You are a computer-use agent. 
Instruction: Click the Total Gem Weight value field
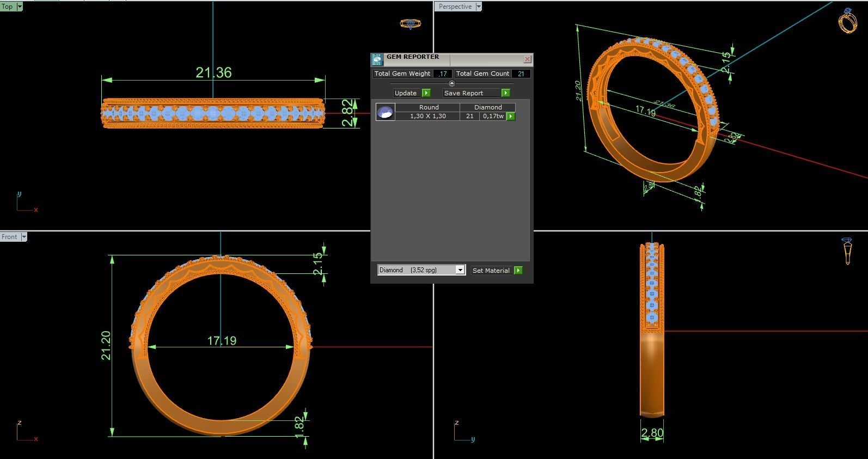(x=443, y=74)
